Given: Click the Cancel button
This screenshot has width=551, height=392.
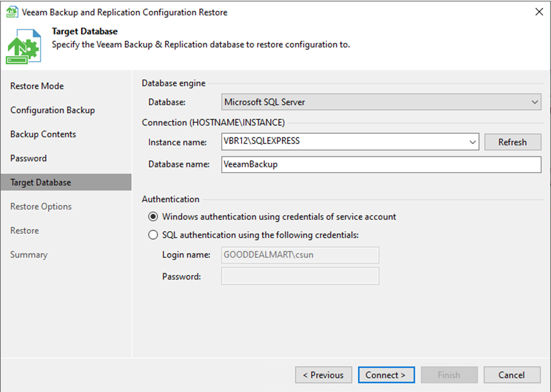Looking at the screenshot, I should click(512, 375).
